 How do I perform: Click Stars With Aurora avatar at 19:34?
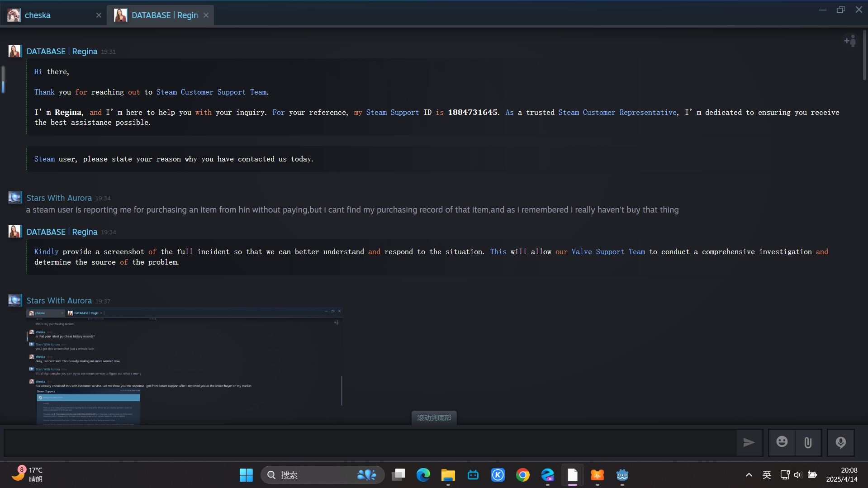click(x=15, y=198)
